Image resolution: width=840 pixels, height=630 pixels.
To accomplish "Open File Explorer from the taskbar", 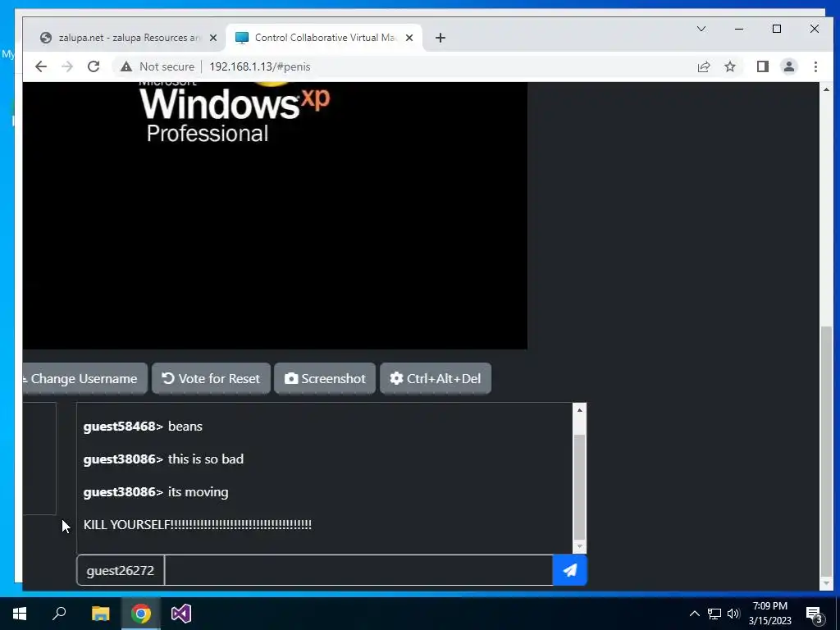I will click(100, 614).
